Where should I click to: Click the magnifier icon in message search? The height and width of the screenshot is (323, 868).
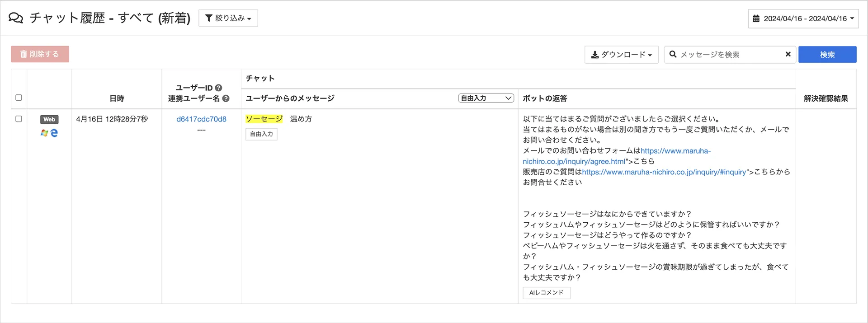click(x=673, y=54)
